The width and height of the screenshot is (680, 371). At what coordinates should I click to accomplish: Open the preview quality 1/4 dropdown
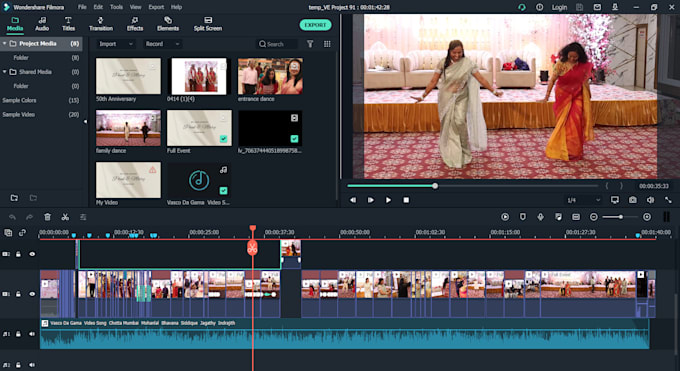click(x=583, y=200)
